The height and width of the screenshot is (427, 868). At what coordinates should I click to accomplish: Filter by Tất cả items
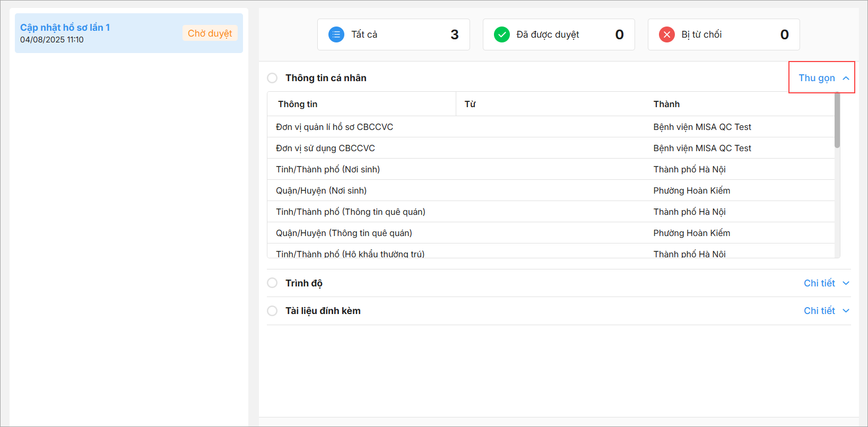click(x=393, y=34)
